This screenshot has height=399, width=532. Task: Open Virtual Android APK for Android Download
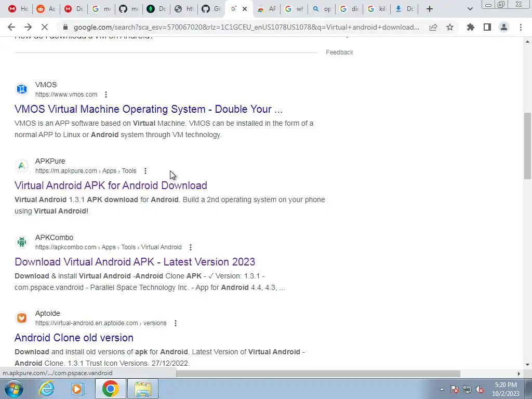111,185
